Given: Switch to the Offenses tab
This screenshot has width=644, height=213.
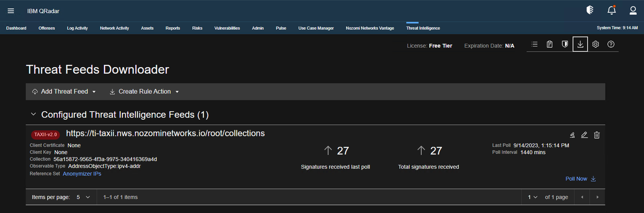Looking at the screenshot, I should pos(47,28).
